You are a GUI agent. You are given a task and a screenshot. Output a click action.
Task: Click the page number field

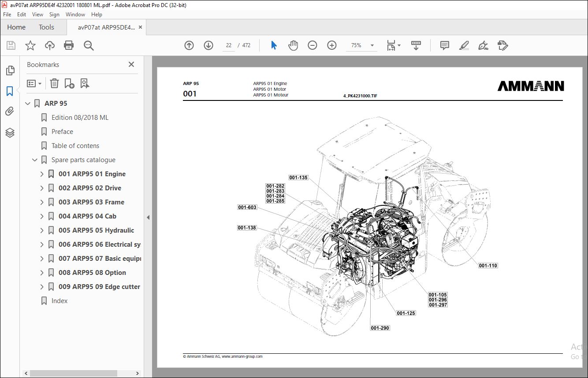tap(229, 45)
